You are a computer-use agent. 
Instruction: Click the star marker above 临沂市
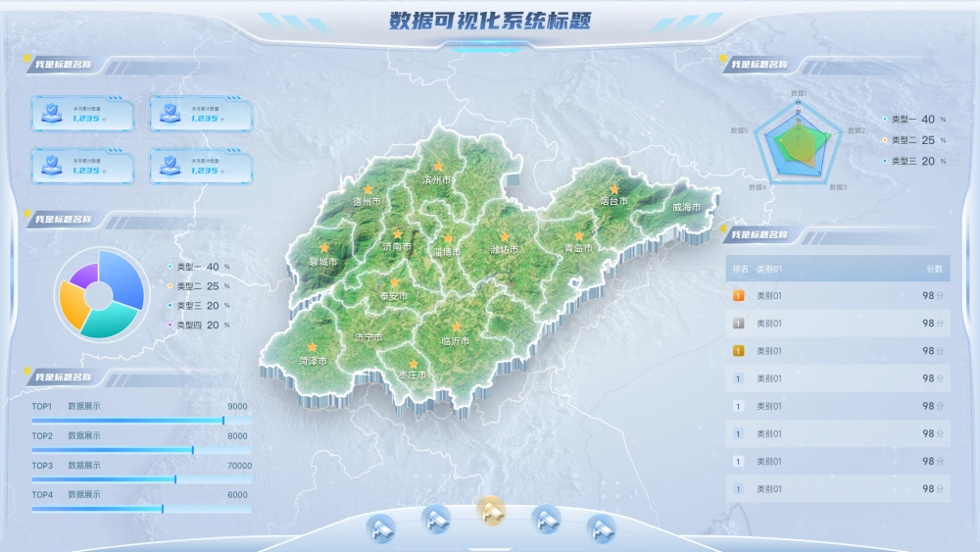coord(456,327)
